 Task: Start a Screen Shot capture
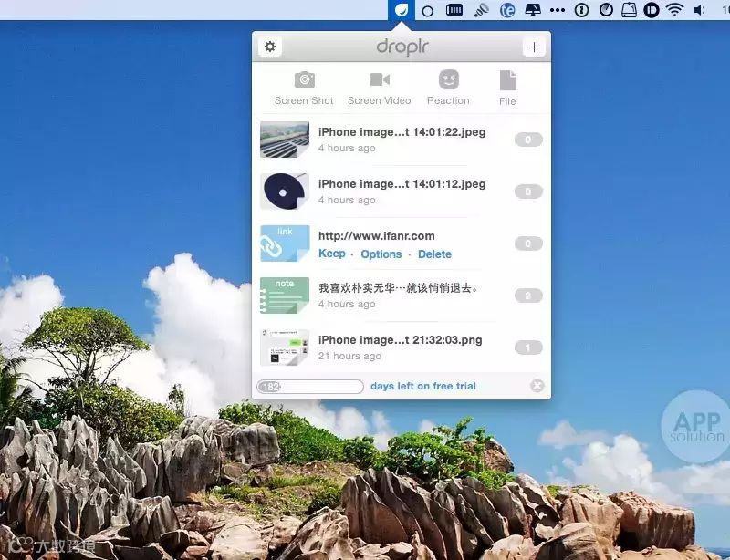pos(304,88)
